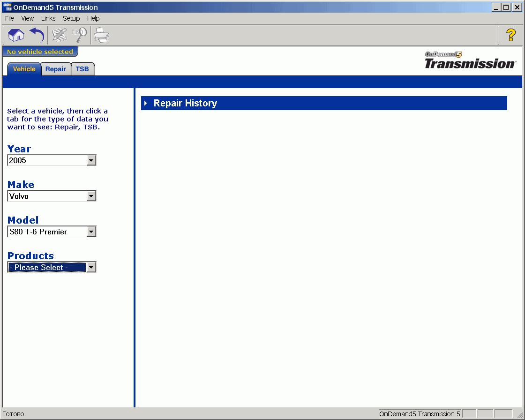Click OnDemand5 Transmission 5 in the status bar
The height and width of the screenshot is (420, 525).
click(419, 414)
